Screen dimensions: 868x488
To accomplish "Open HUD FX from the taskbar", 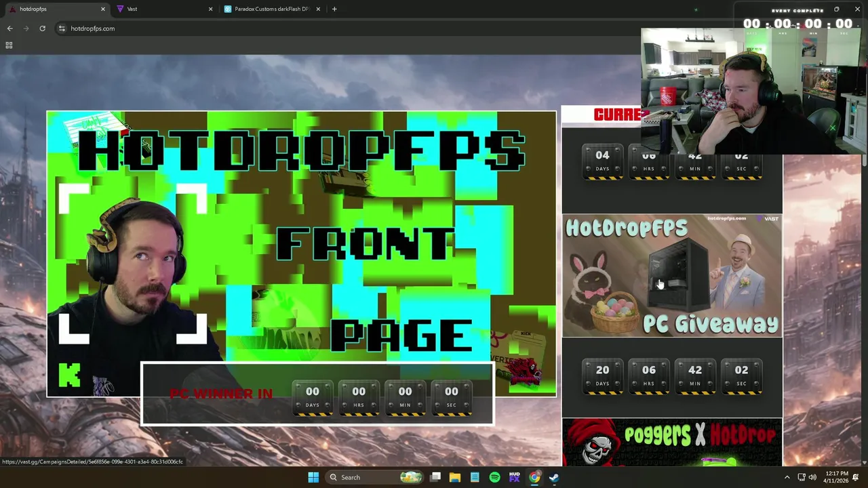I will pyautogui.click(x=514, y=477).
